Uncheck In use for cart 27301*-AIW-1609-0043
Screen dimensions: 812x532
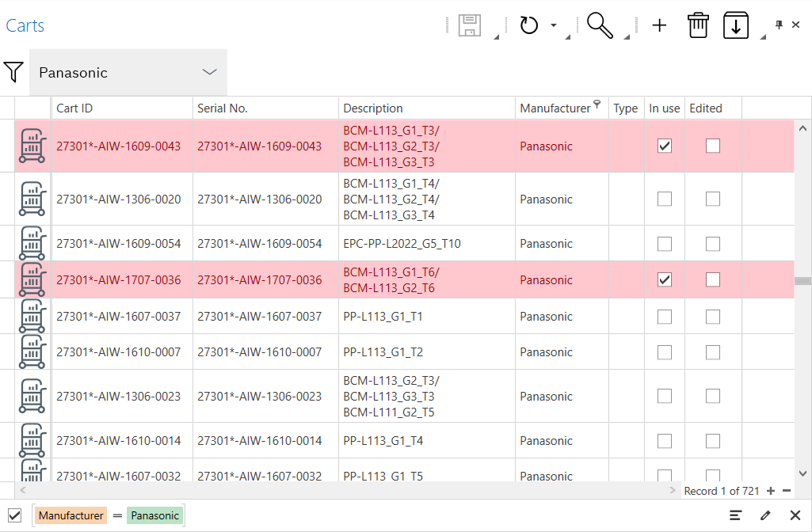665,146
